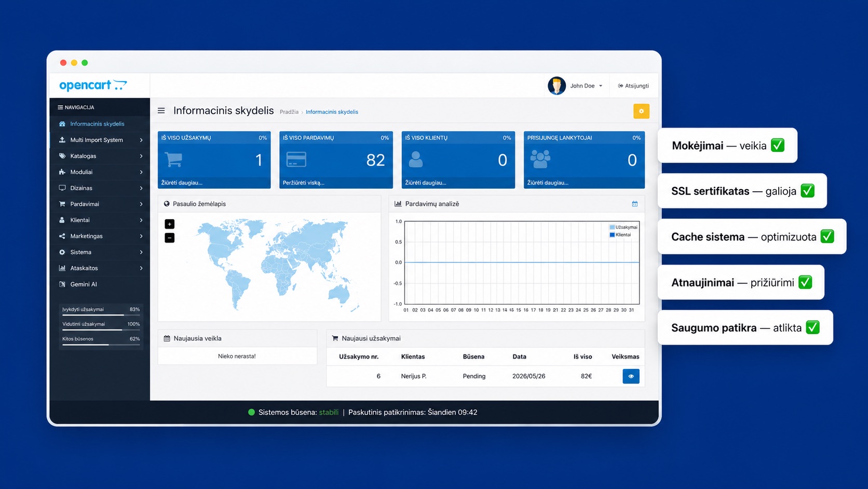
Task: Open Žiūrėti daugiau under Iš viso užsakymų
Action: tap(182, 183)
